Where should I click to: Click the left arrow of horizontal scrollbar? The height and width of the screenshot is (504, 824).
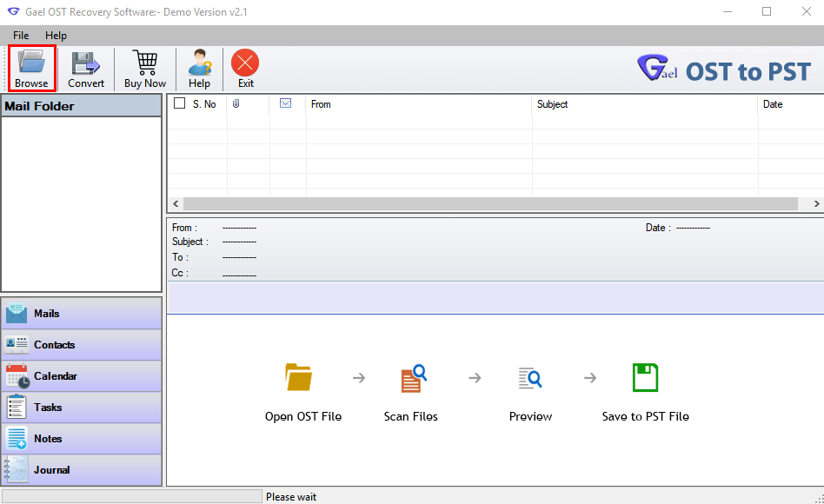coord(176,204)
